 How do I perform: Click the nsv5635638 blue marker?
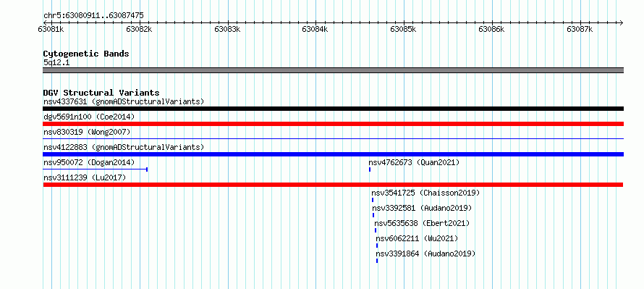(x=376, y=230)
